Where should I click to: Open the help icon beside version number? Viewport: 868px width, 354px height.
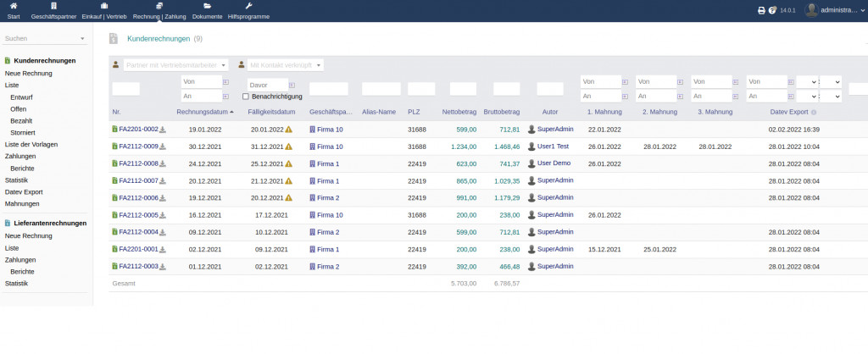772,10
